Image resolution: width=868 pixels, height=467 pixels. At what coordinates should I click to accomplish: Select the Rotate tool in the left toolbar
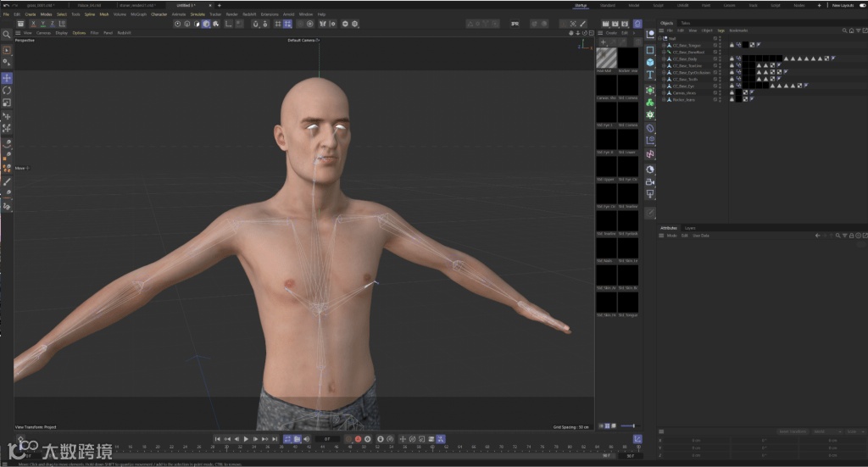(x=7, y=90)
